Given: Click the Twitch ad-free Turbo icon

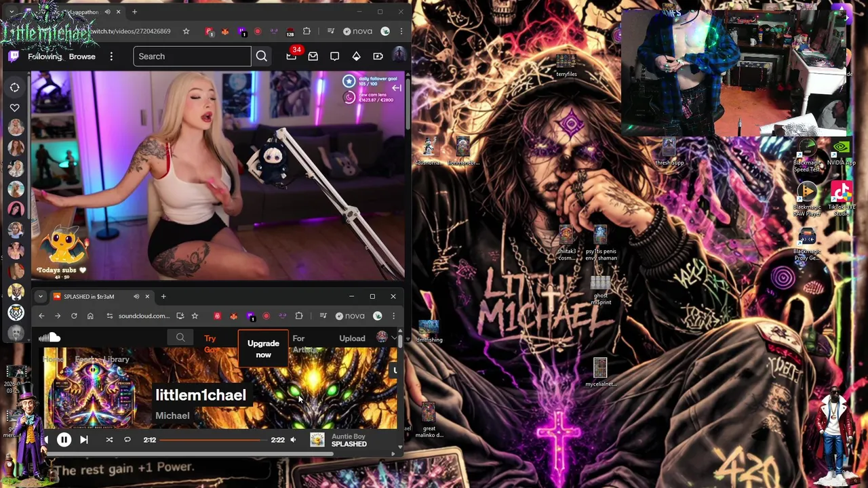Looking at the screenshot, I should point(378,56).
